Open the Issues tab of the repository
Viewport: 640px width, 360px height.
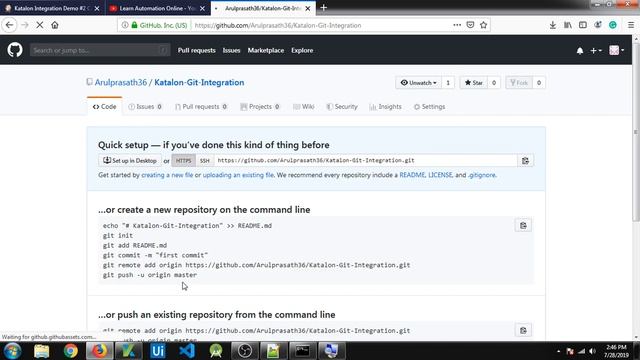pyautogui.click(x=145, y=107)
